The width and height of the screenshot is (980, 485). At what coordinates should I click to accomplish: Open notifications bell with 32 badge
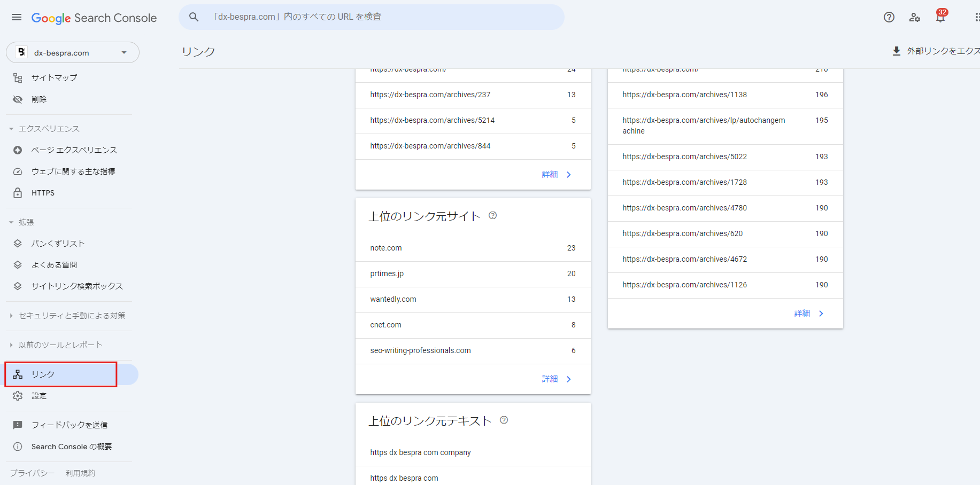click(940, 17)
